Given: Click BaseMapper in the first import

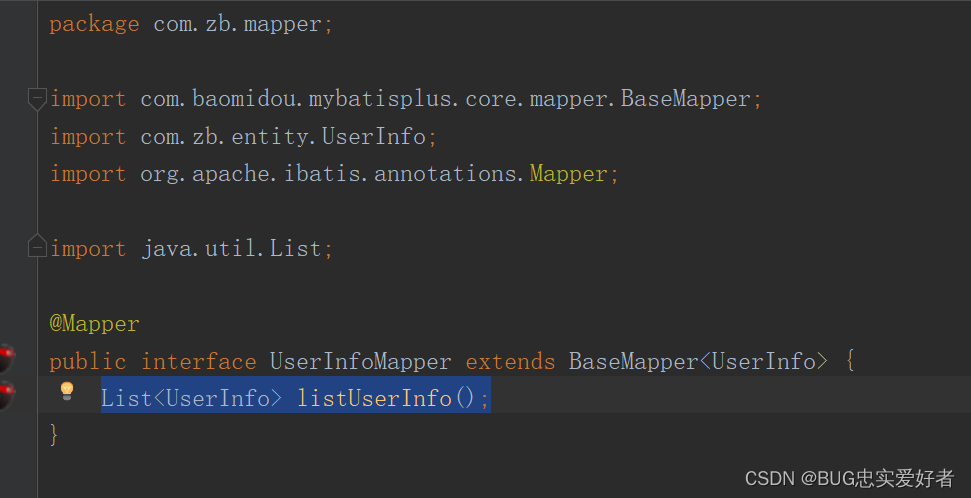Looking at the screenshot, I should pos(686,99).
